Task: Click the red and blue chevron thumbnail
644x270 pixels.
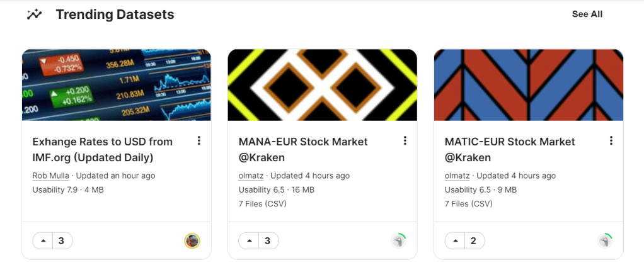Action: (x=528, y=85)
